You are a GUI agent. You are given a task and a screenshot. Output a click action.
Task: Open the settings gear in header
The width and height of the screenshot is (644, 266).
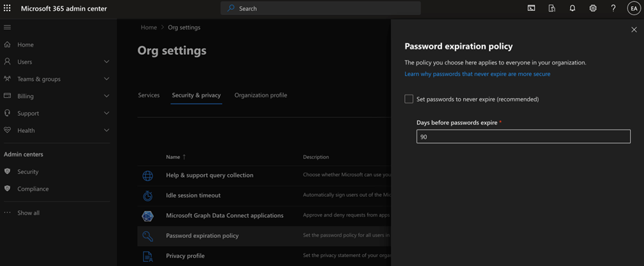pyautogui.click(x=593, y=8)
